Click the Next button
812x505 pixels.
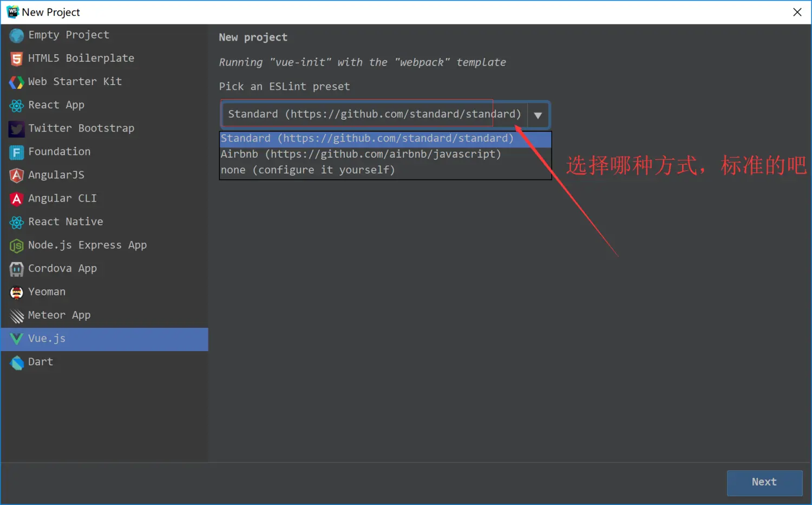point(764,482)
